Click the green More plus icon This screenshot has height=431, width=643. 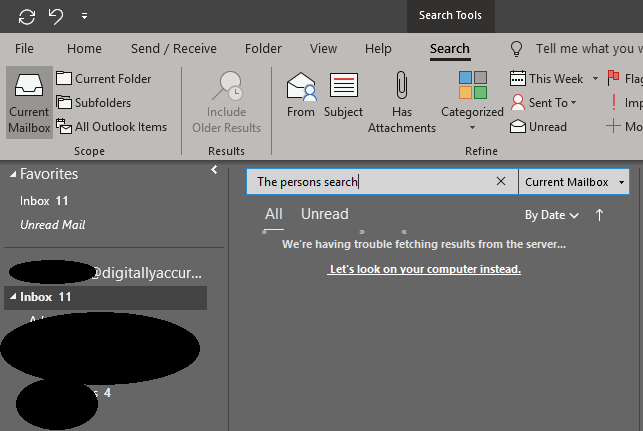(x=613, y=126)
